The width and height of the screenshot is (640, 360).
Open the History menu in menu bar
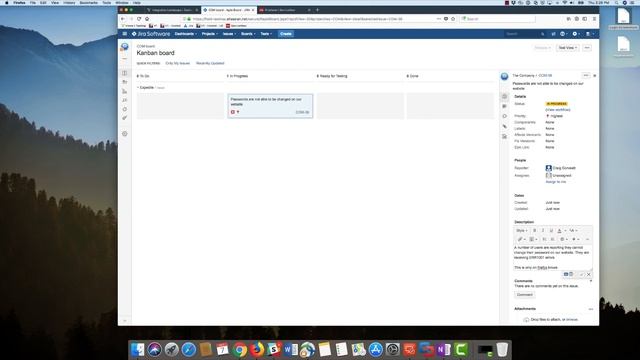(x=69, y=2)
